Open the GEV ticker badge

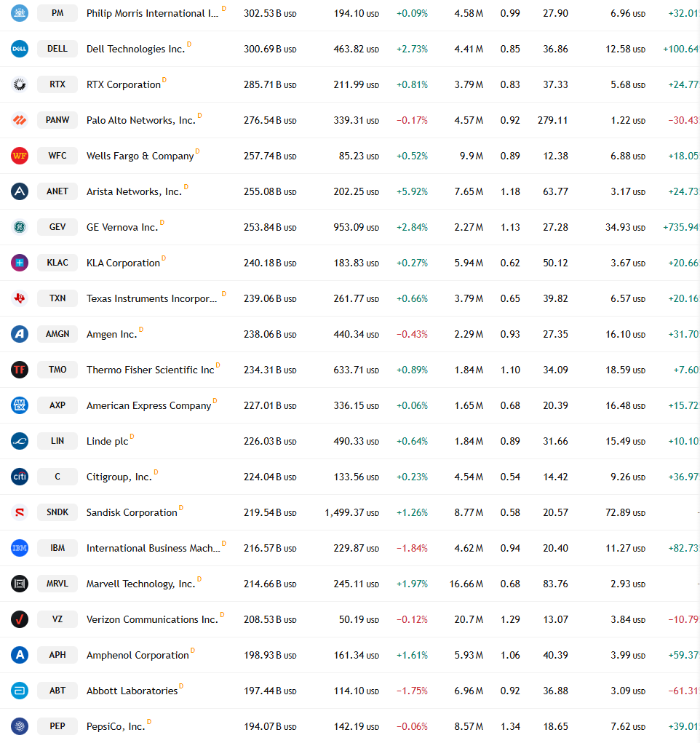[57, 227]
